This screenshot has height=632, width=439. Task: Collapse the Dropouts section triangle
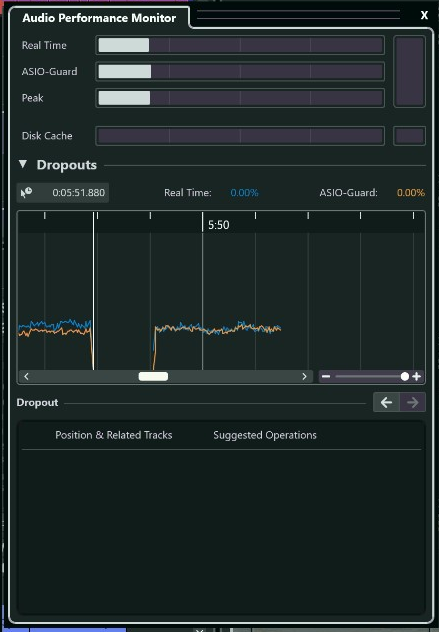pos(23,164)
